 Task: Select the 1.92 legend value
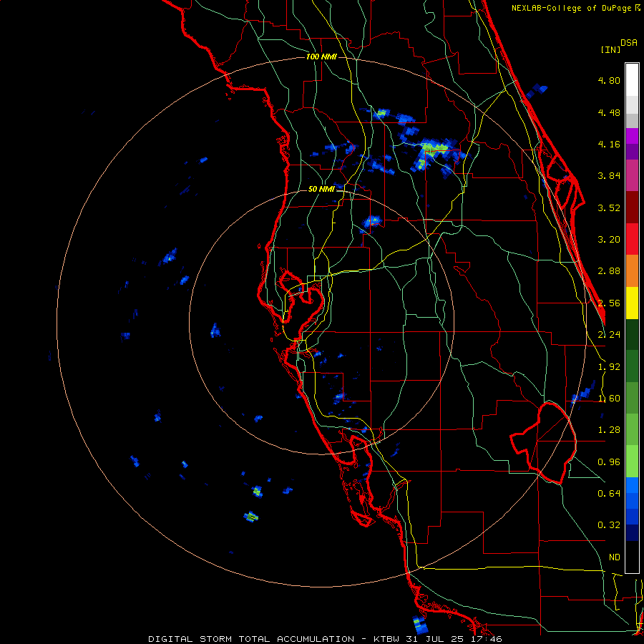point(609,367)
